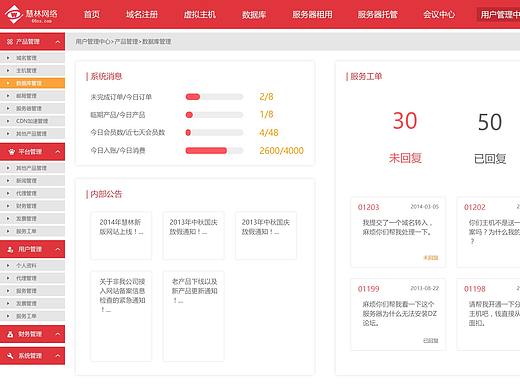Viewport: 520px width, 390px height.
Task: Open 发票管理 under the 用户管理 section
Action: click(x=32, y=304)
